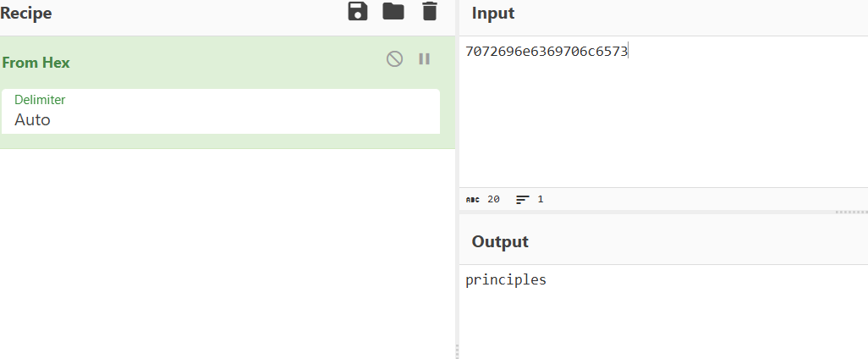Click the hex string 7072696e6369706c6573

[547, 52]
